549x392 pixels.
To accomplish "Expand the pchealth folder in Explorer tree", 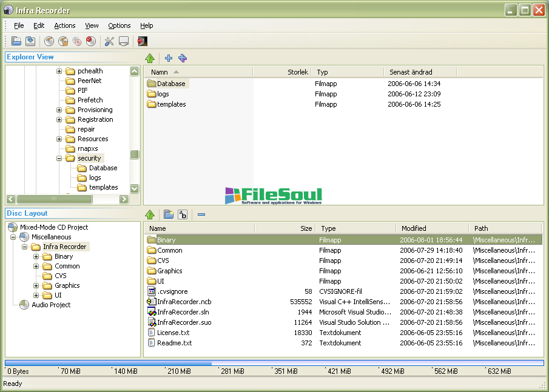I will (x=59, y=71).
